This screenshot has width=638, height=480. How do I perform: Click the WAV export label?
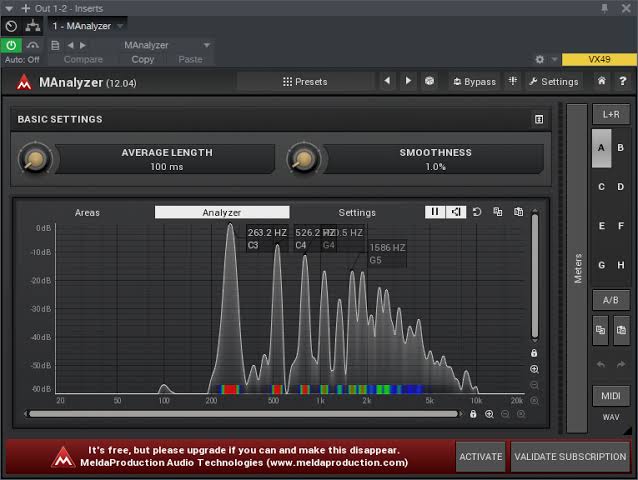(x=611, y=417)
